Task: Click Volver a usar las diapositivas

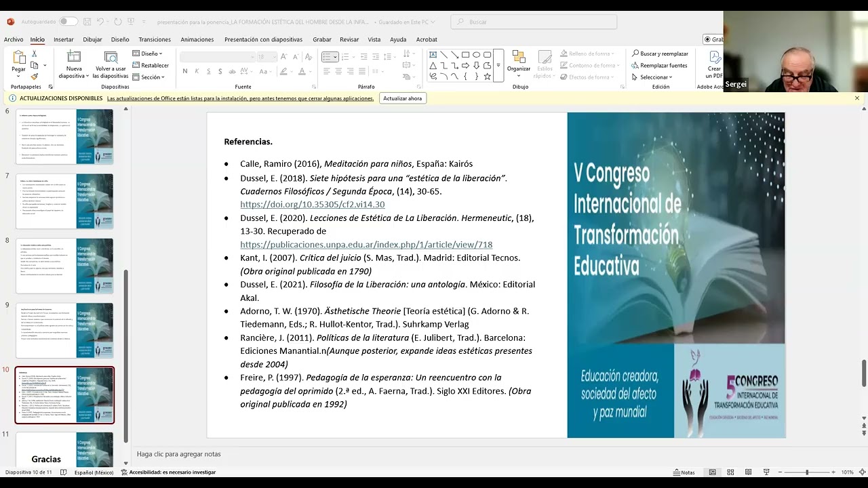Action: 111,64
